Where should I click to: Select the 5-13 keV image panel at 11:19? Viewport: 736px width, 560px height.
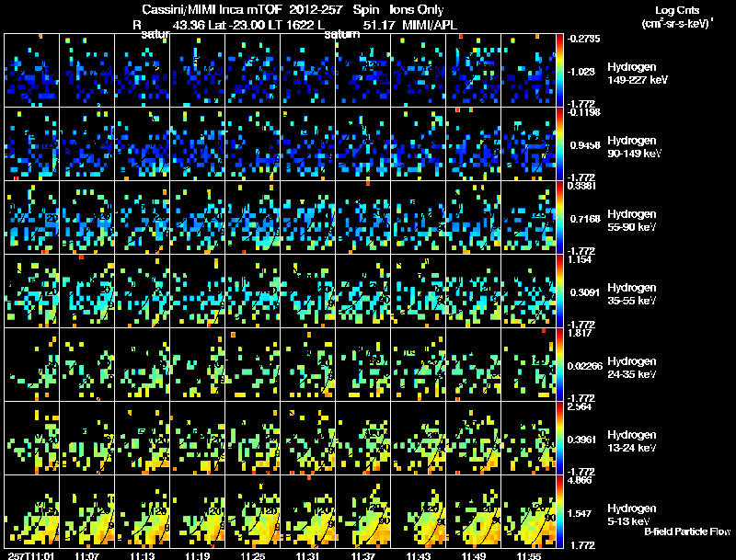[197, 512]
